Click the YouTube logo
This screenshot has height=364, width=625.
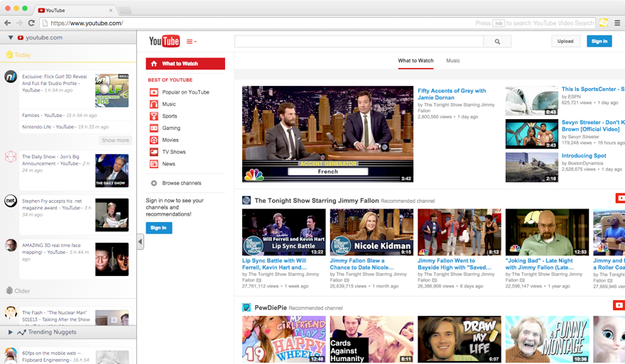164,41
